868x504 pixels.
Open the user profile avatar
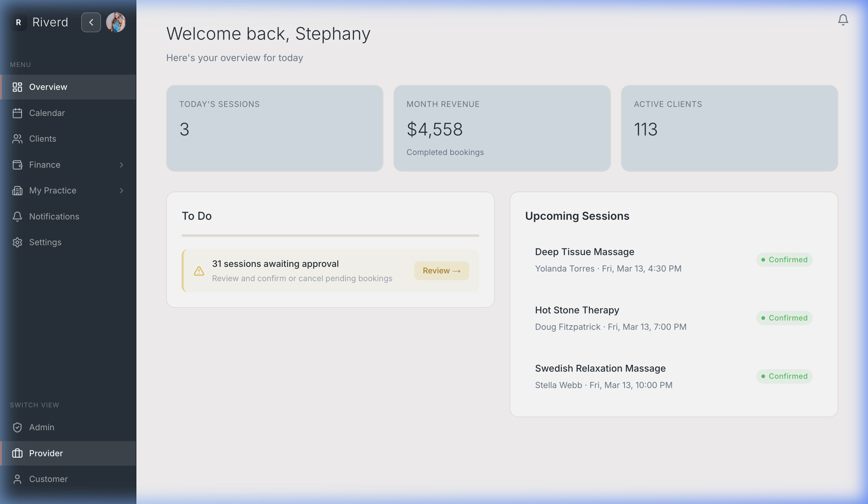116,22
